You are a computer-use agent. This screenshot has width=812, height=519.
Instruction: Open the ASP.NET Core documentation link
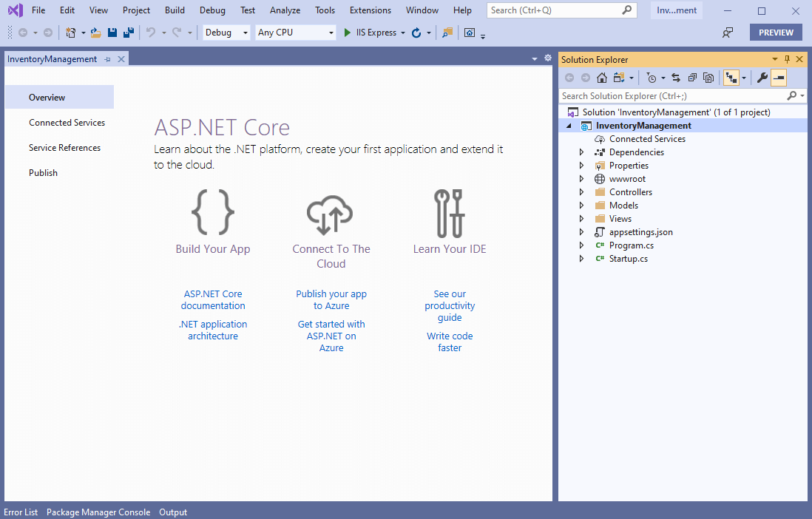pyautogui.click(x=213, y=299)
